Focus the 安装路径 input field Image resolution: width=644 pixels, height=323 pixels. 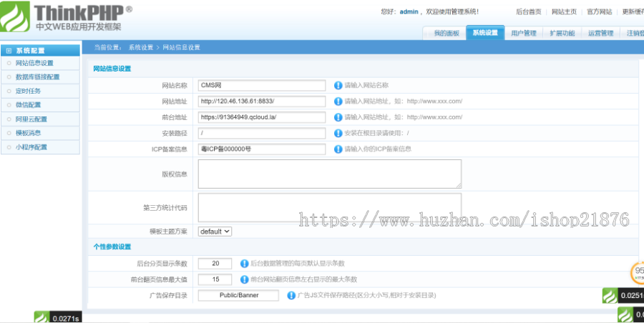click(x=262, y=133)
